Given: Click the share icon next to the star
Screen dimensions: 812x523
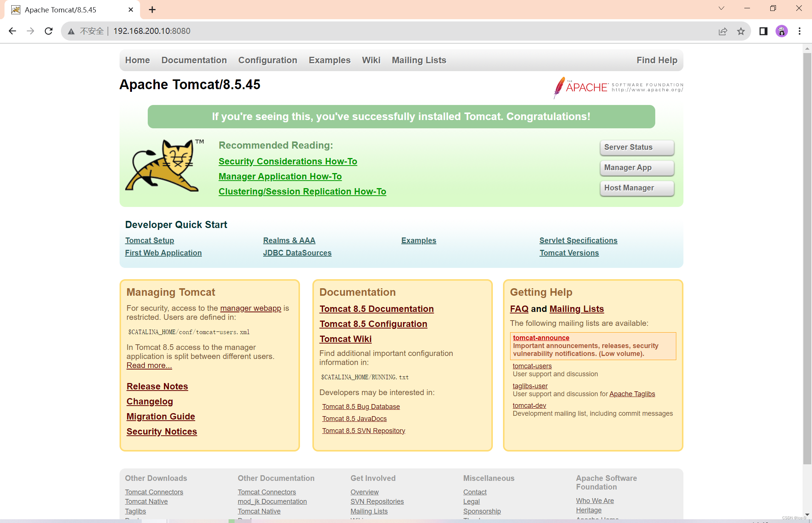Looking at the screenshot, I should tap(723, 32).
